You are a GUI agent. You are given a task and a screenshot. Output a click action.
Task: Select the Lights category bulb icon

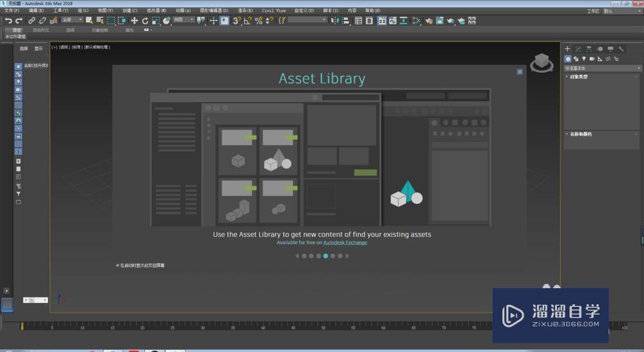[x=583, y=59]
